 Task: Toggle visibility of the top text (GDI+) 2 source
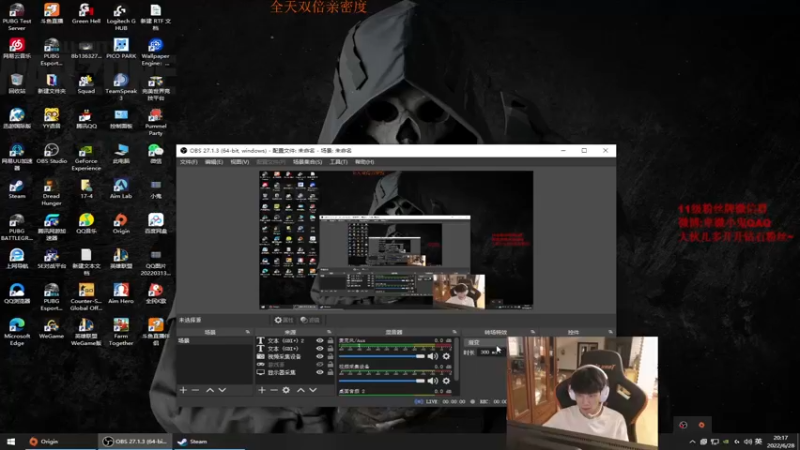tap(320, 340)
